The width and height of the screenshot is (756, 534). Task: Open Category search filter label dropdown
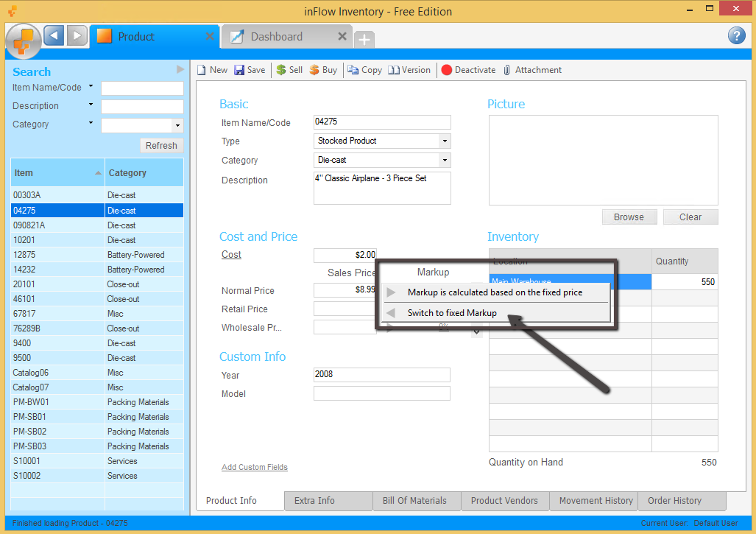pos(91,123)
